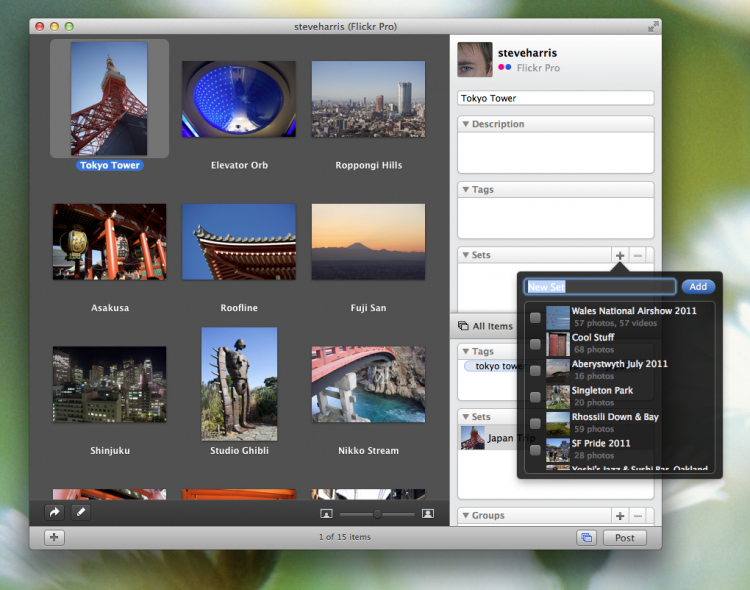
Task: Click the New Set name field
Action: [600, 287]
